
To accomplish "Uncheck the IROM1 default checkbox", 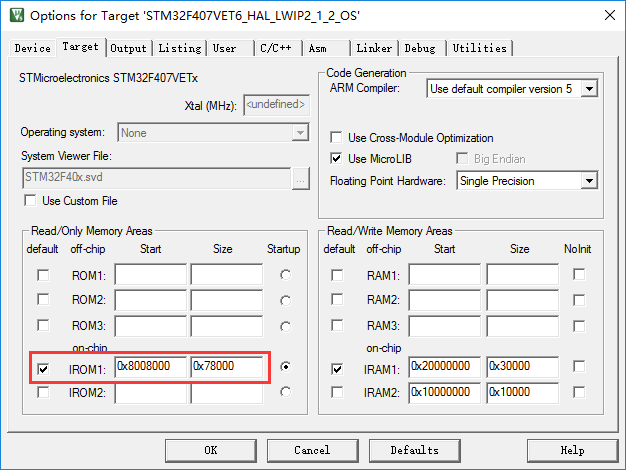I will [43, 369].
